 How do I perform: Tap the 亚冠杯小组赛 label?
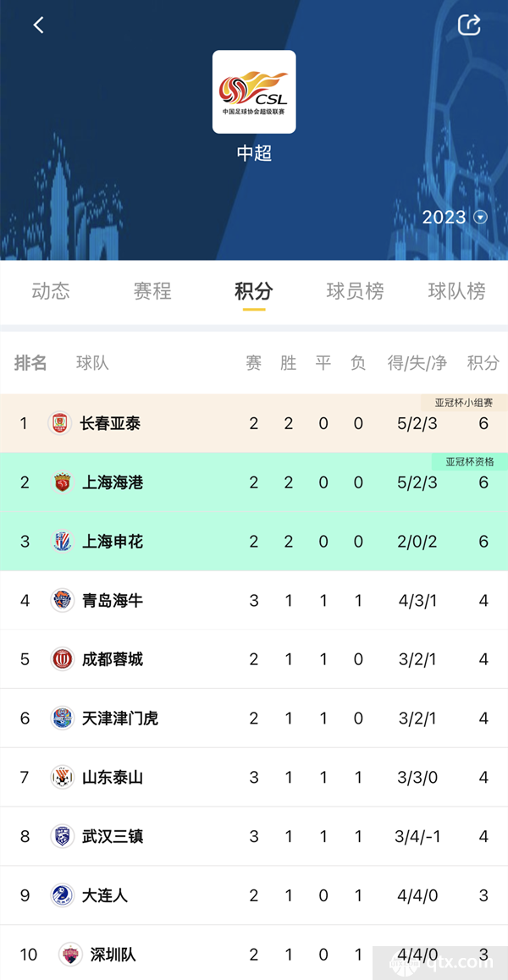pyautogui.click(x=464, y=403)
